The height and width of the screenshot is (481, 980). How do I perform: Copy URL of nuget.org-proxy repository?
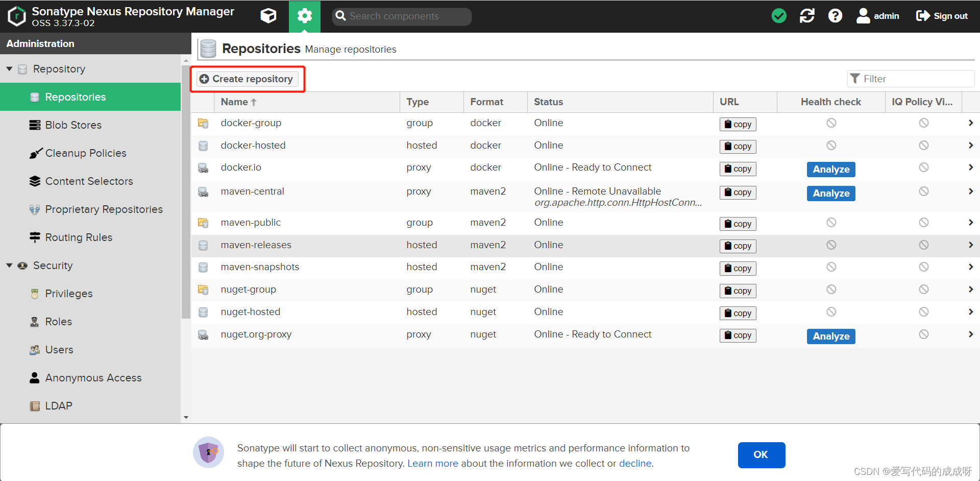click(738, 335)
